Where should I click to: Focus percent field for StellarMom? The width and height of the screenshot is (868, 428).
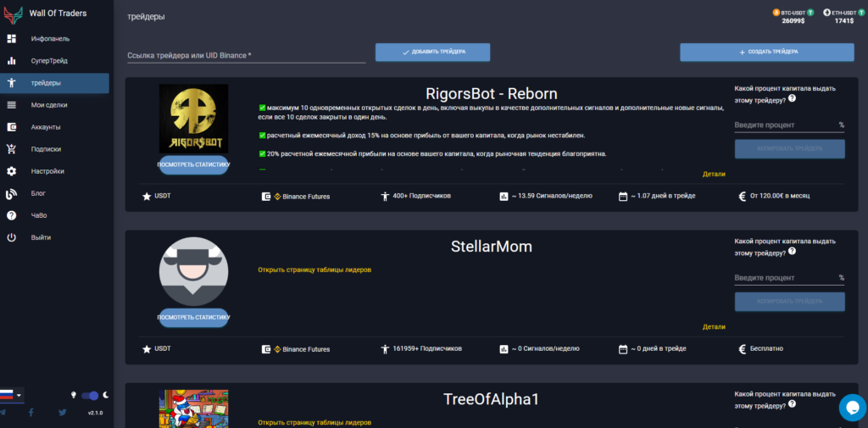(789, 278)
